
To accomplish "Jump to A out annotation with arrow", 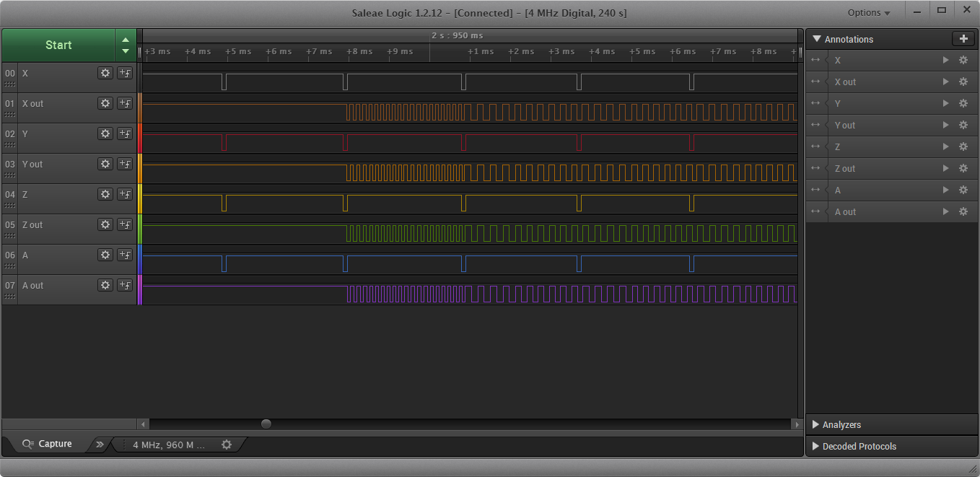I will coord(945,212).
